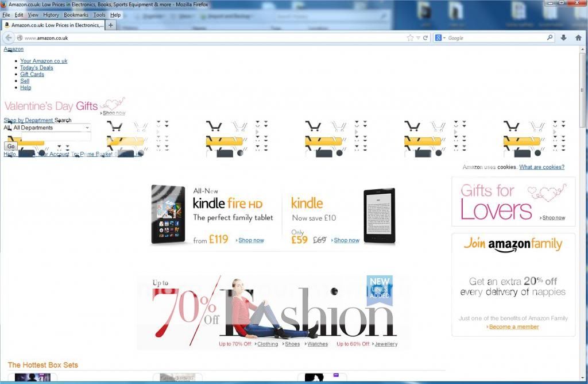Screen dimensions: 588x384
Task: Click Become a member link
Action: coord(514,327)
